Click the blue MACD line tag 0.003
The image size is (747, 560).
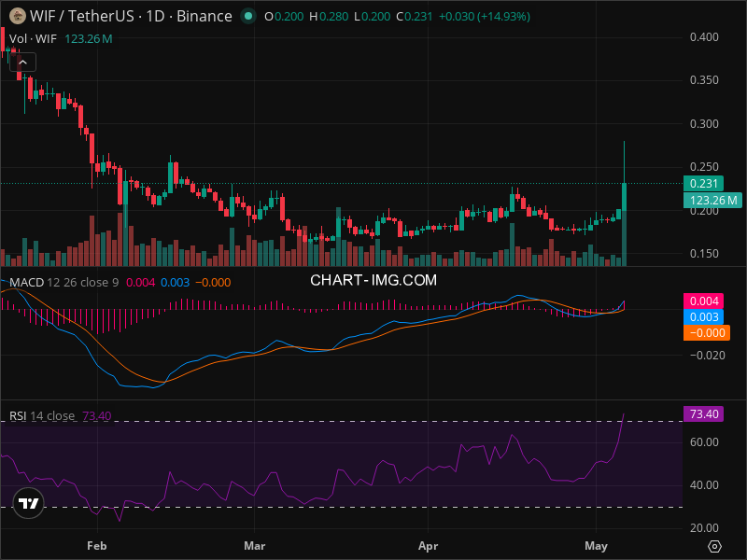point(704,316)
